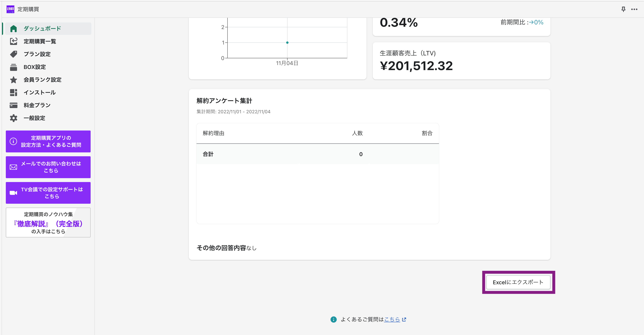
Task: Click the Dashboard home icon
Action: (14, 29)
